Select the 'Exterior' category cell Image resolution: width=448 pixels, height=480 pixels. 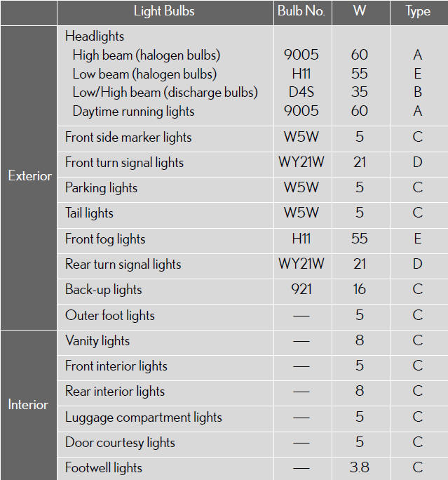point(29,176)
